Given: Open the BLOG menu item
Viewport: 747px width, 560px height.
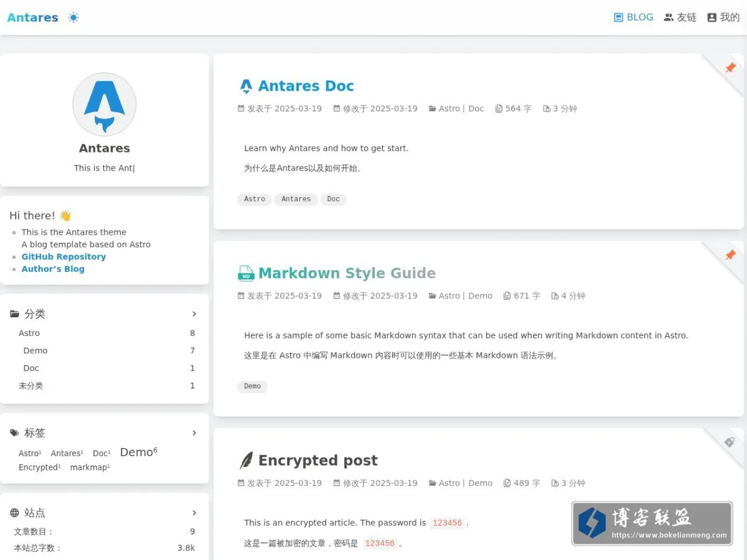Looking at the screenshot, I should [634, 17].
